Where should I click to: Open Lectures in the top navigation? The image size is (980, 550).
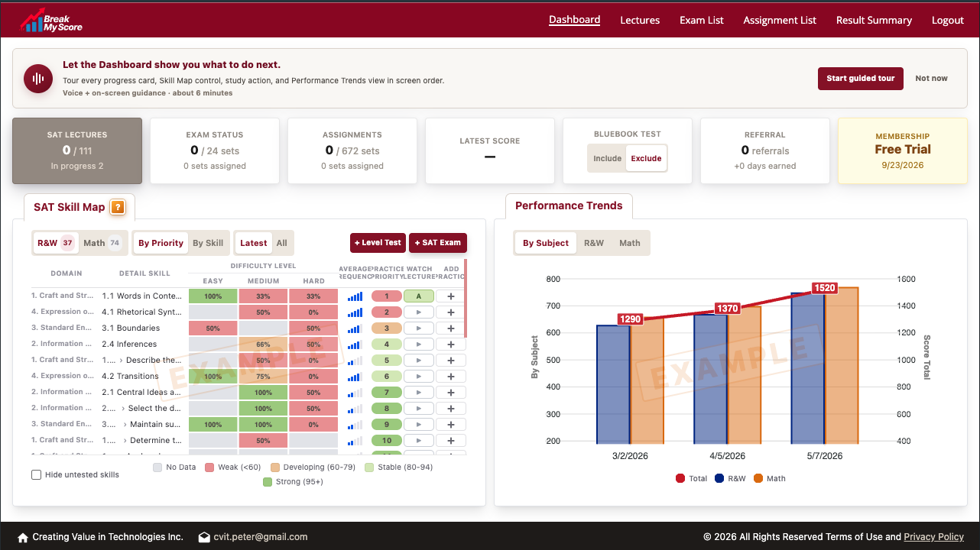tap(640, 21)
